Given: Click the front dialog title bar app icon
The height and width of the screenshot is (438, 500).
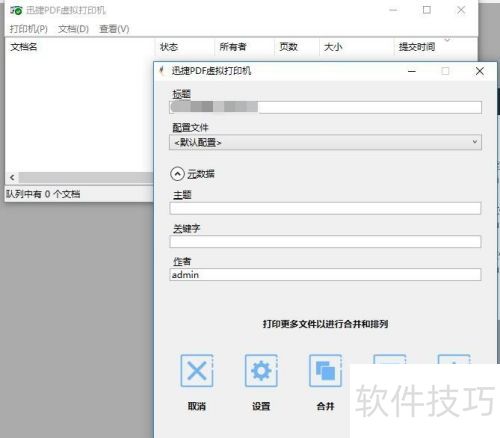Looking at the screenshot, I should [x=162, y=71].
